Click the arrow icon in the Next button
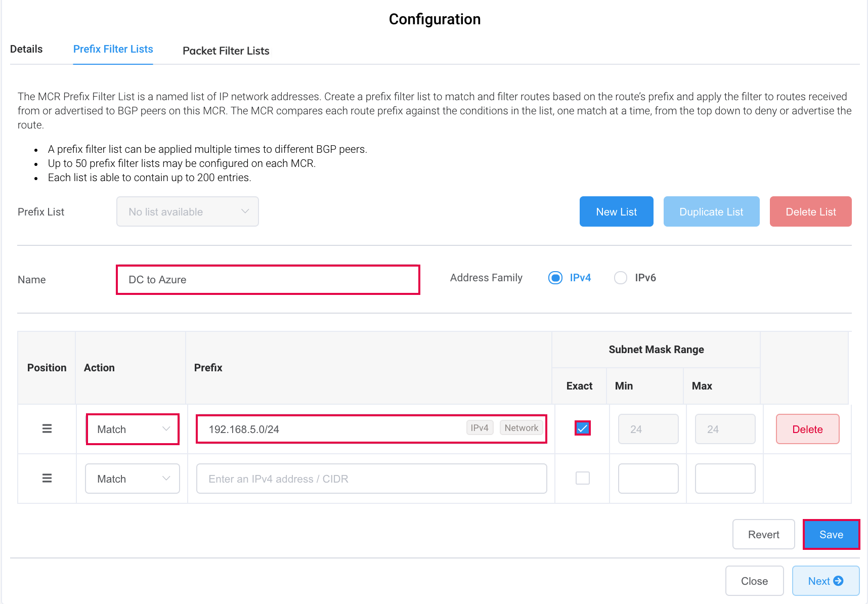Viewport: 868px width, 604px height. click(x=840, y=581)
